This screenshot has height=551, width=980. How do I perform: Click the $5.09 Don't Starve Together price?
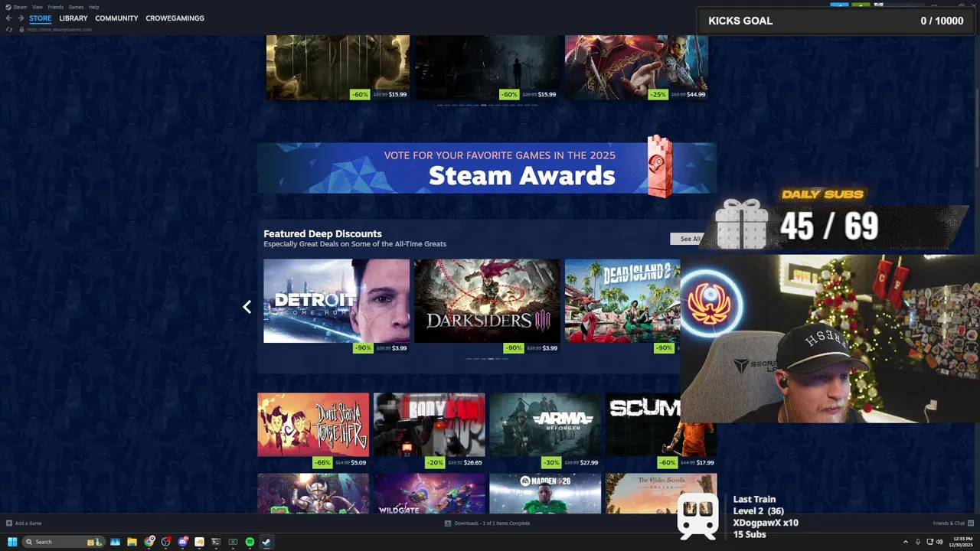[x=358, y=462]
